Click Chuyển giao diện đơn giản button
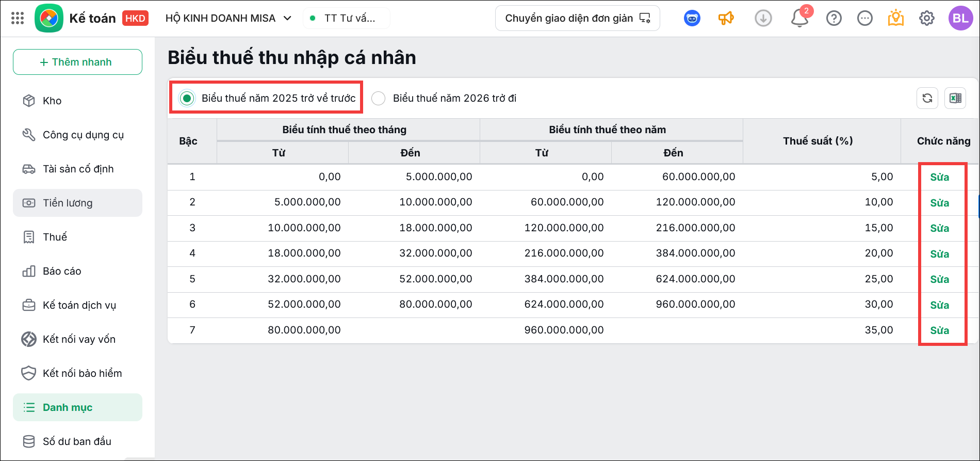The height and width of the screenshot is (461, 980). click(x=577, y=18)
